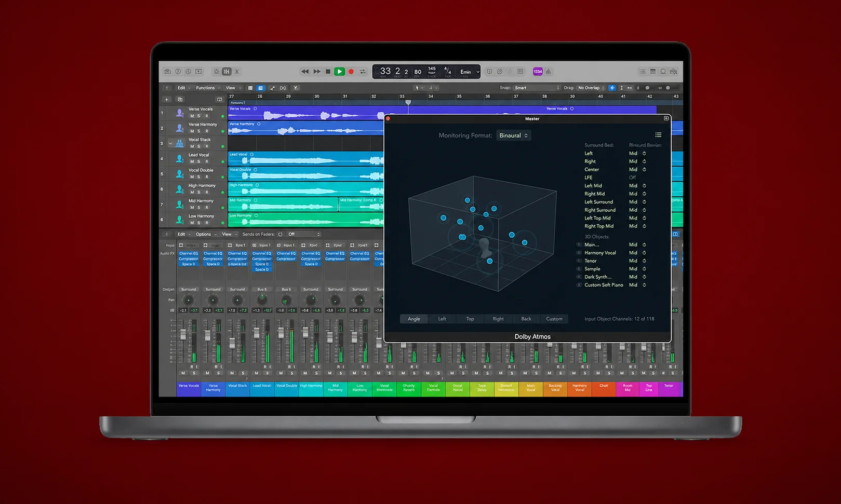Show Smart Controls from the control bar
Viewport: 841px width, 504px height.
coord(216,72)
